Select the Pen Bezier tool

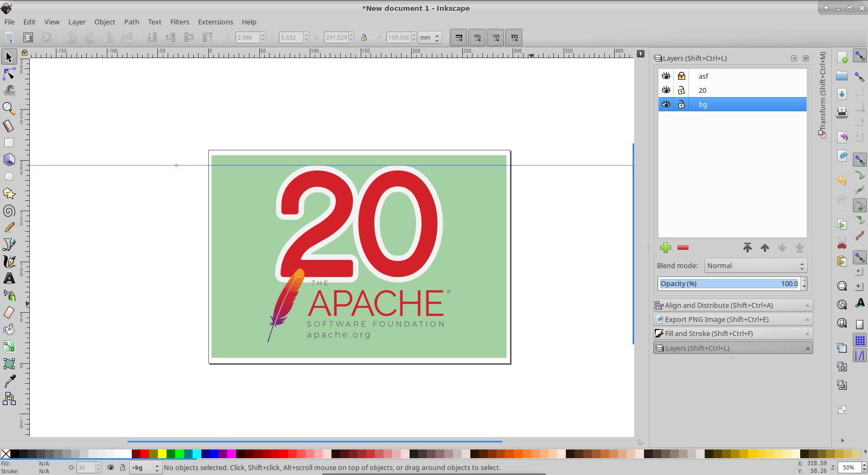click(x=9, y=244)
